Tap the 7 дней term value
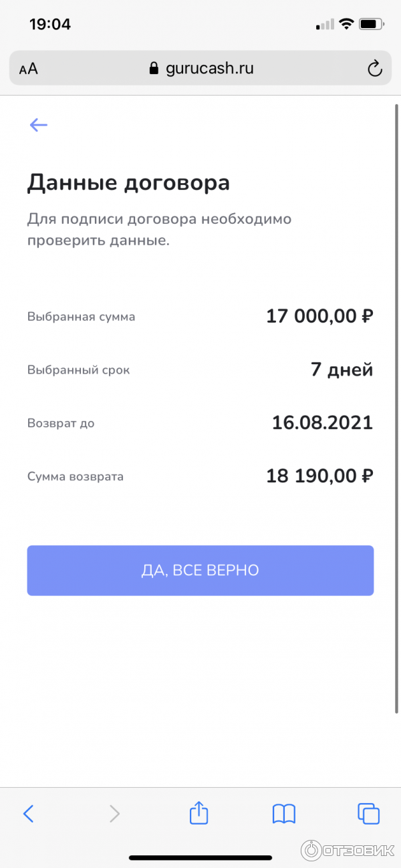This screenshot has width=401, height=868. (342, 370)
